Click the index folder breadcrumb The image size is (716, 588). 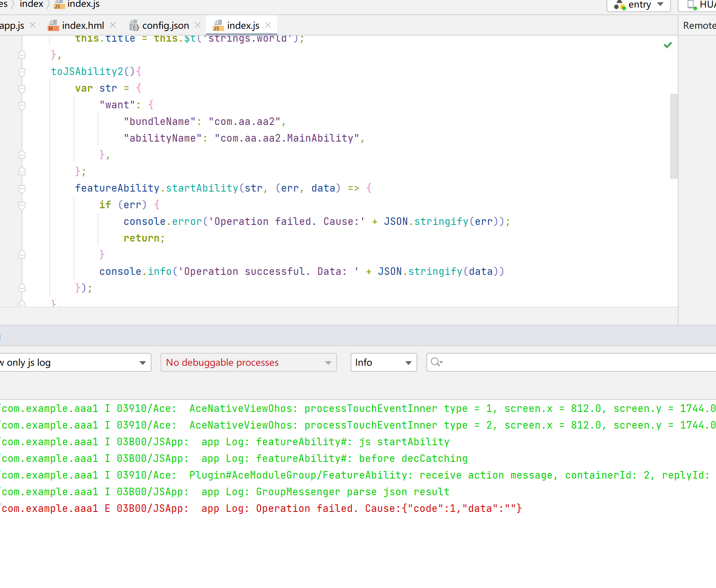(31, 4)
